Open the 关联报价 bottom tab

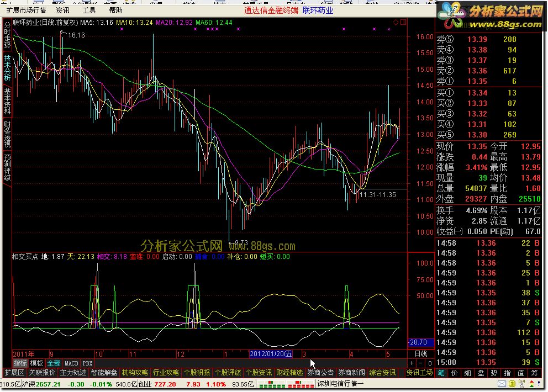(42, 373)
